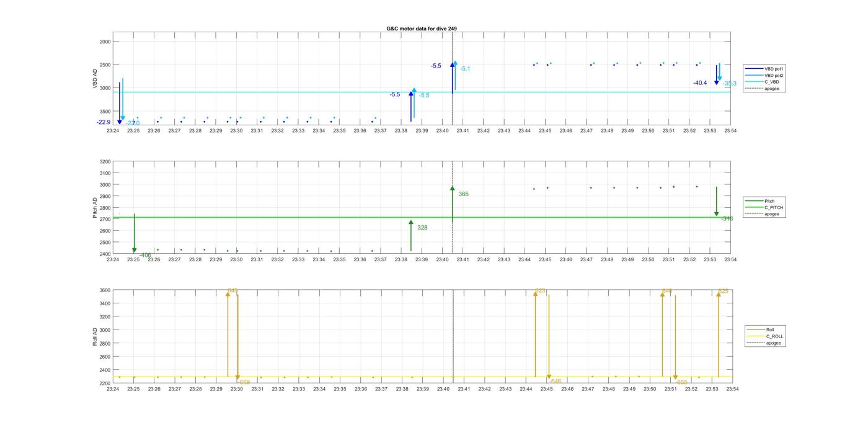Viewport: 868px width, 430px height.
Task: Click the "-646" roll annotation
Action: point(556,382)
